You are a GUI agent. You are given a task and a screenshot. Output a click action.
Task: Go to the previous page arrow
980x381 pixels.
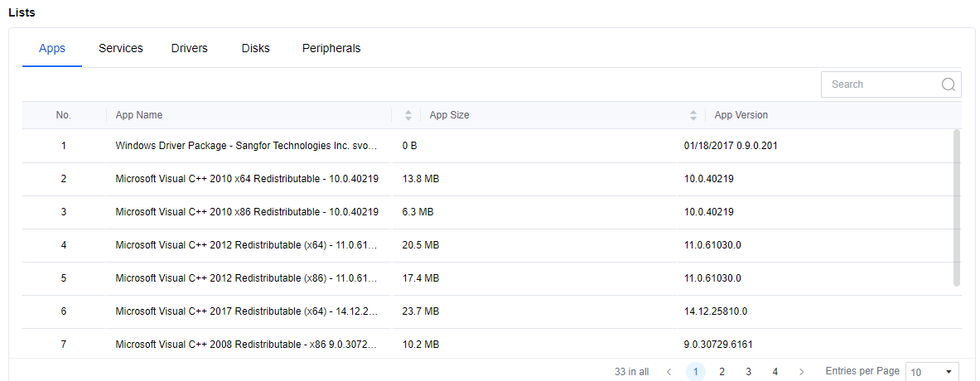tap(669, 372)
